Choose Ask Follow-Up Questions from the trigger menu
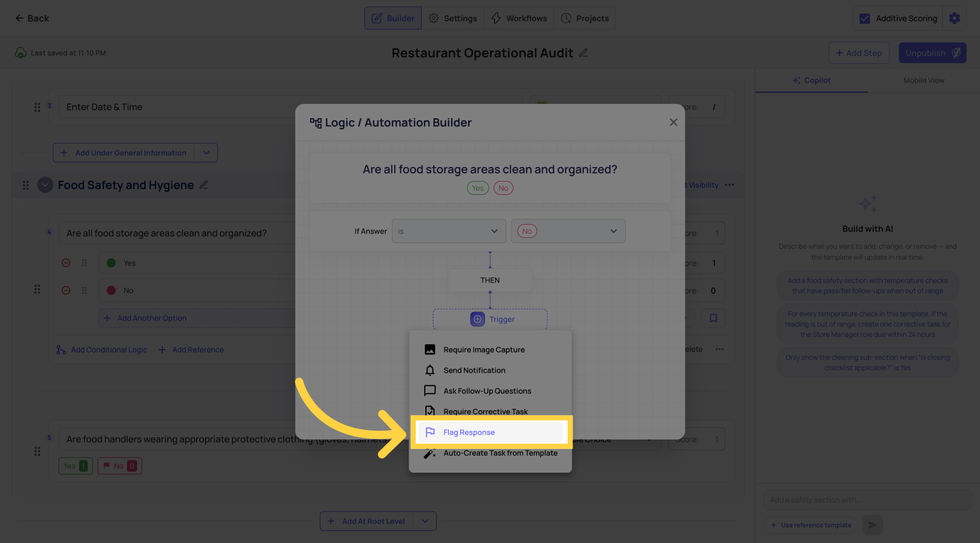Viewport: 980px width, 543px height. pyautogui.click(x=490, y=391)
